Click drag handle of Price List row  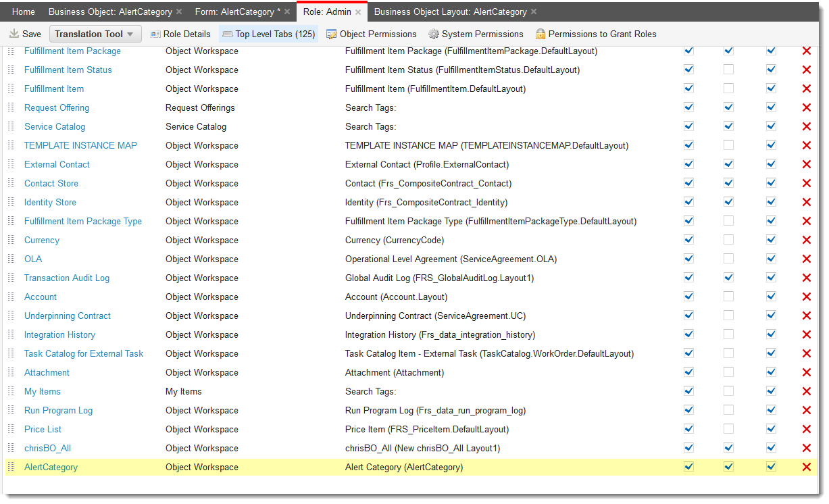pyautogui.click(x=11, y=429)
